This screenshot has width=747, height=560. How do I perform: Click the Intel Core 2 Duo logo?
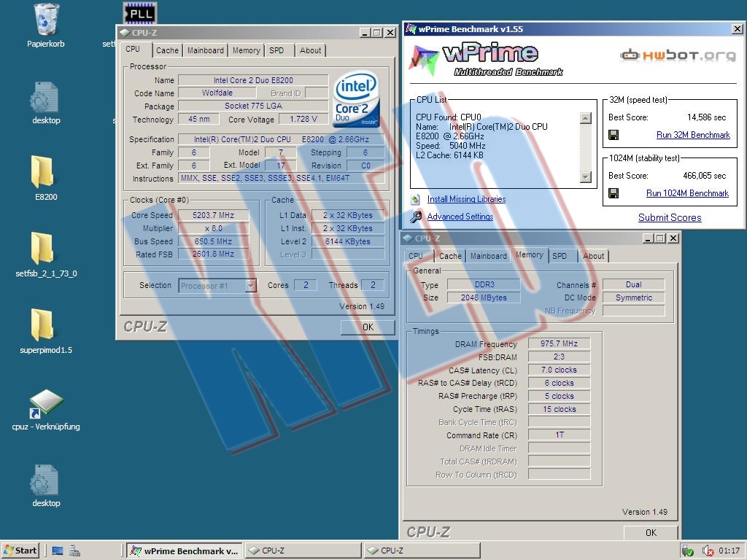click(356, 99)
